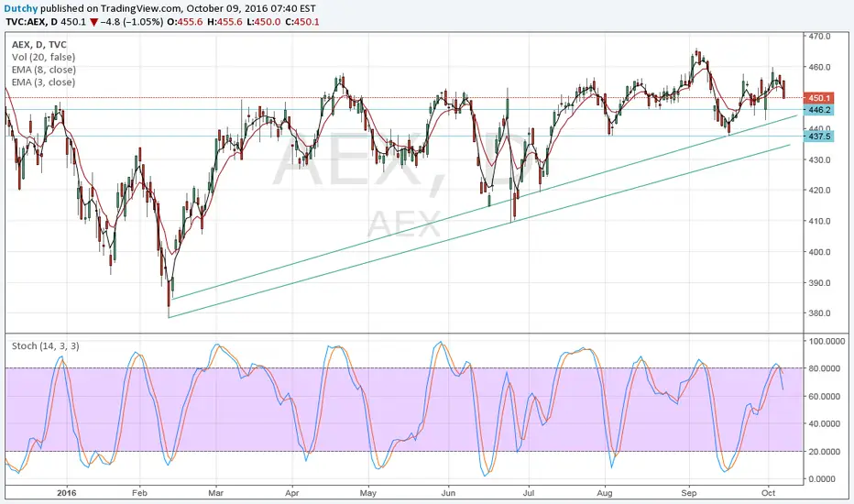This screenshot has height=504, width=854.
Task: Click the 430.0 price axis label
Action: click(819, 160)
